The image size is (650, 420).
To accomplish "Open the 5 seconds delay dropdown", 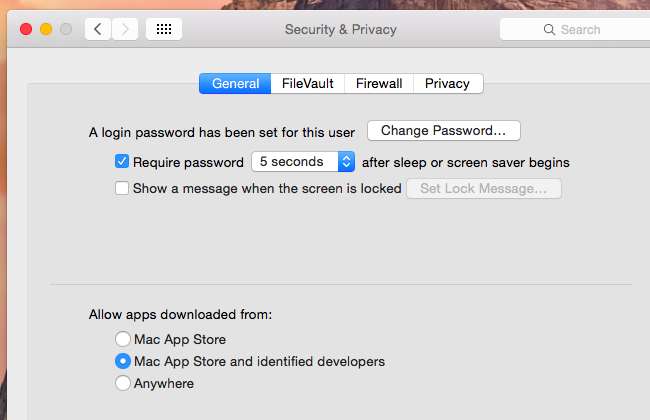I will [303, 162].
